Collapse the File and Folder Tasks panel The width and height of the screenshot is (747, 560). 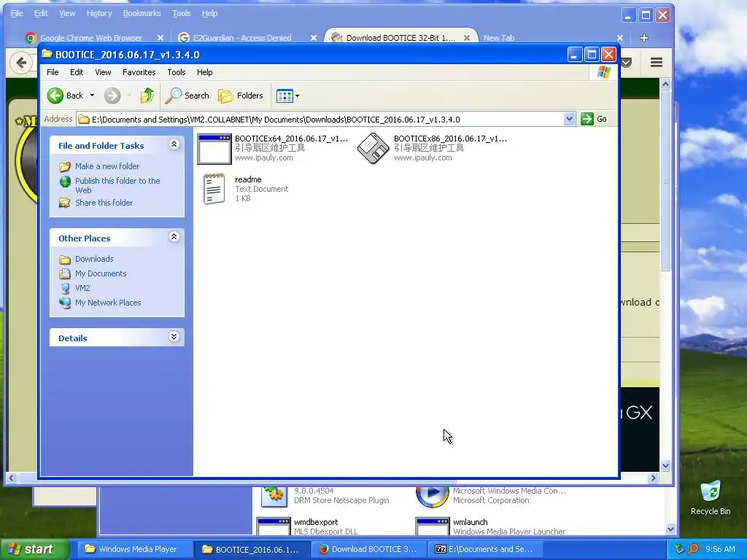coord(174,144)
